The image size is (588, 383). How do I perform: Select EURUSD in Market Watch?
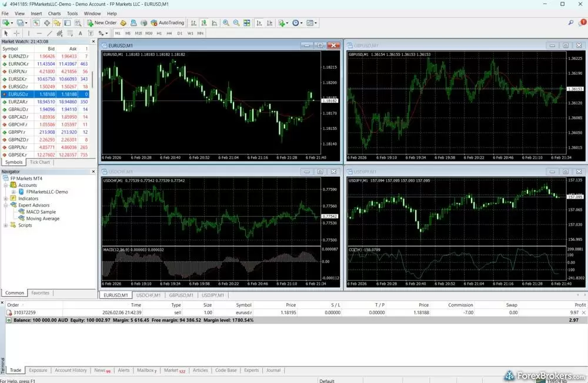click(19, 93)
